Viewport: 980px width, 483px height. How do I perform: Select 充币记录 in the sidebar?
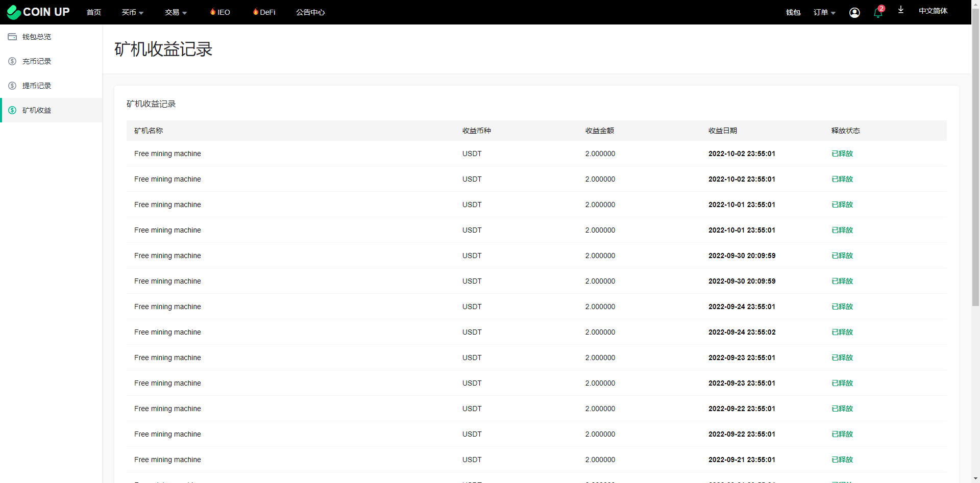(37, 61)
